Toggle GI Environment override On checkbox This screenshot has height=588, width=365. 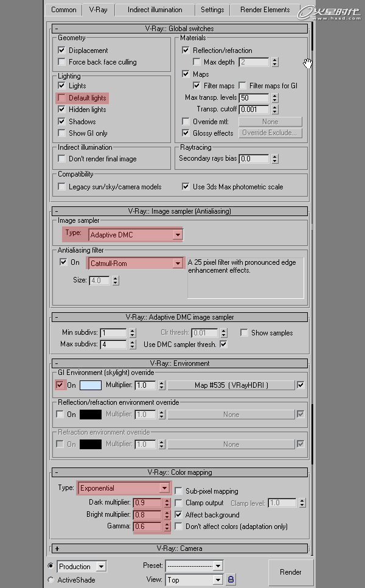(60, 385)
